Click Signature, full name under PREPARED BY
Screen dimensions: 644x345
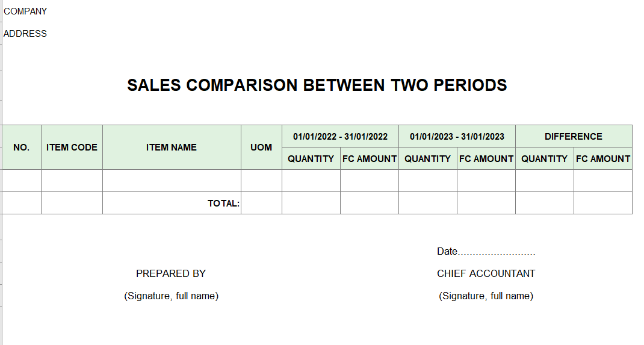pos(172,296)
